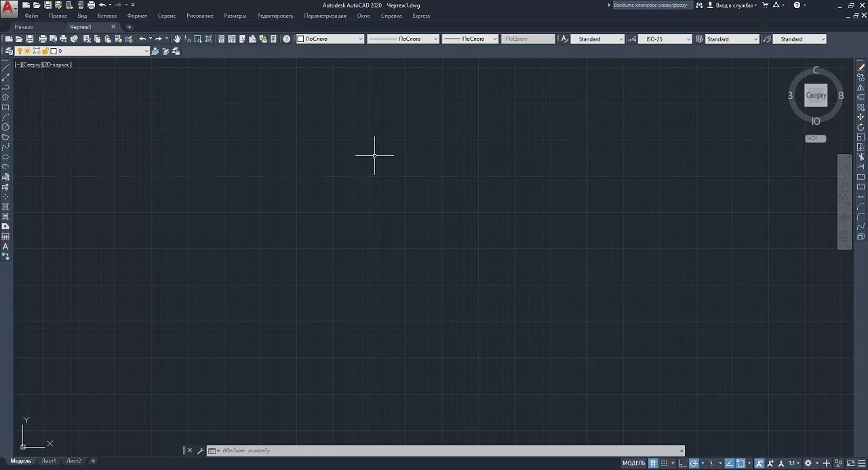Image resolution: width=868 pixels, height=470 pixels.
Task: Click the keyword search field in title bar
Action: 653,5
